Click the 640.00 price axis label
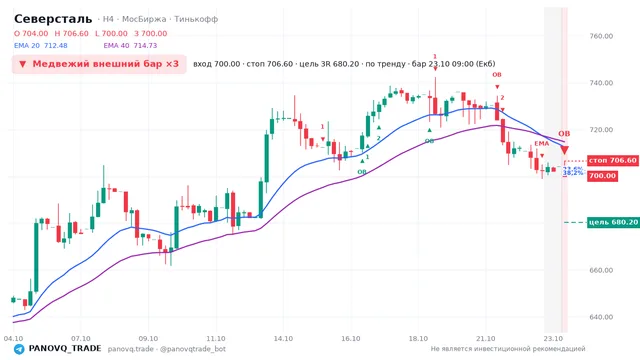 point(601,317)
